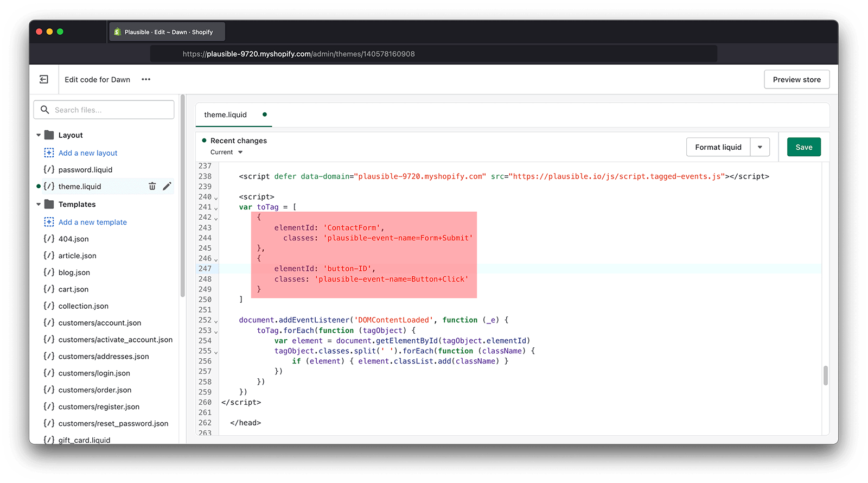This screenshot has height=483, width=868.
Task: Click the pencil rename icon for theme.liquid
Action: 167,186
